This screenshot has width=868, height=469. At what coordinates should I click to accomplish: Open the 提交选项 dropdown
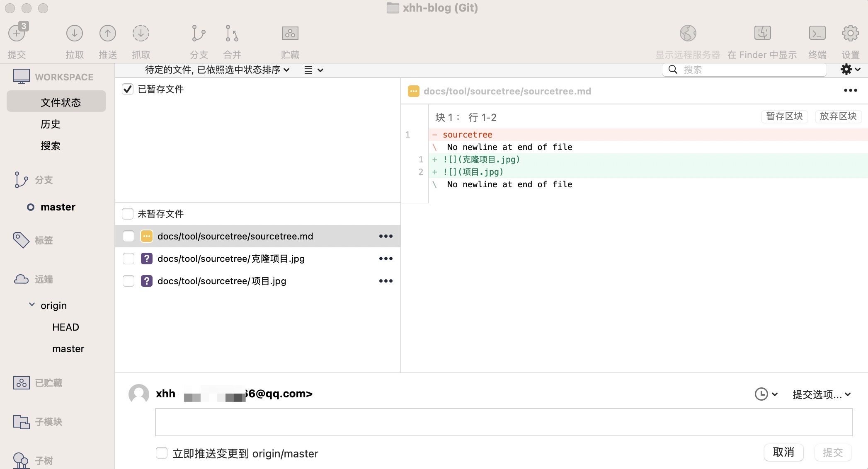822,394
